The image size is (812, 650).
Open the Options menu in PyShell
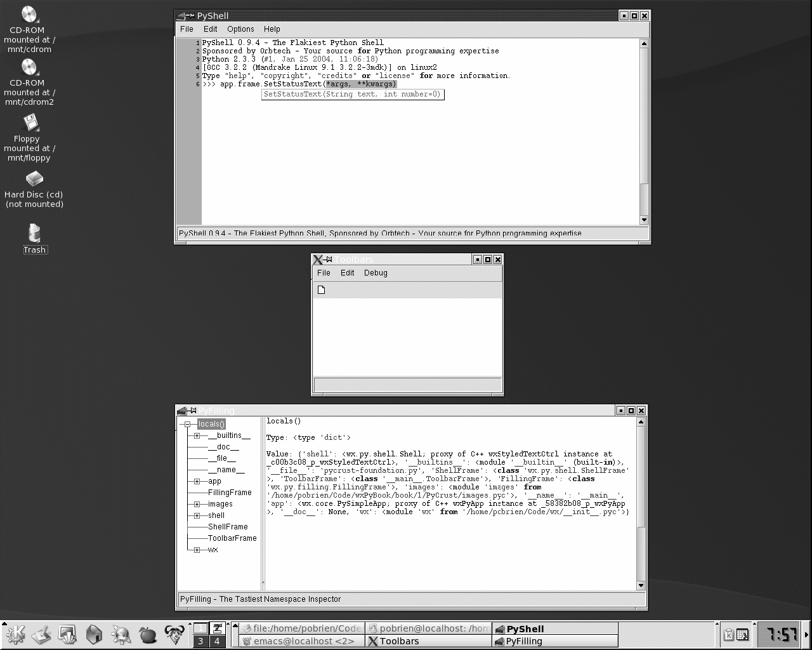coord(240,29)
